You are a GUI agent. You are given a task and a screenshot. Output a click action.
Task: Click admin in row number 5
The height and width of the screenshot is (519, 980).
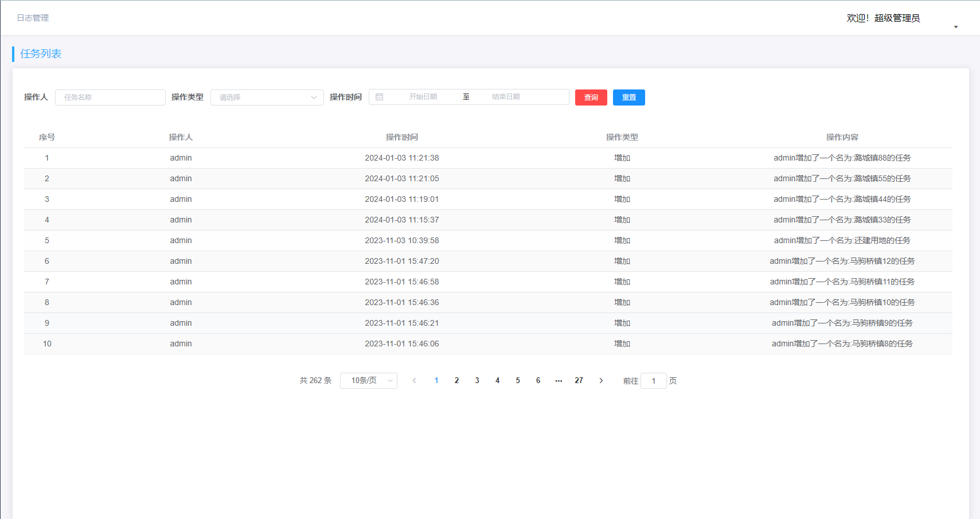181,240
